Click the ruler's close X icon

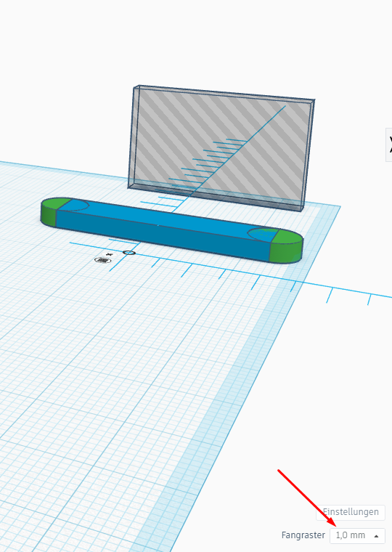tap(109, 254)
